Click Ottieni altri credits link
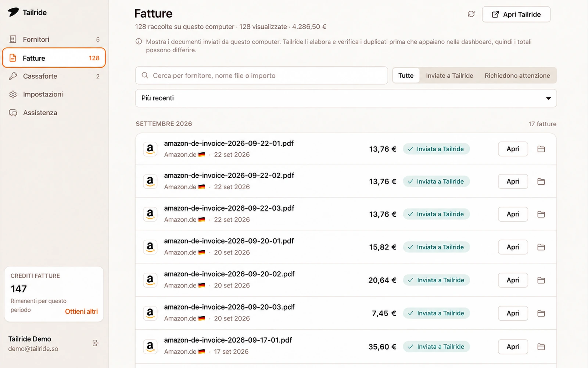The height and width of the screenshot is (368, 588). (81, 311)
